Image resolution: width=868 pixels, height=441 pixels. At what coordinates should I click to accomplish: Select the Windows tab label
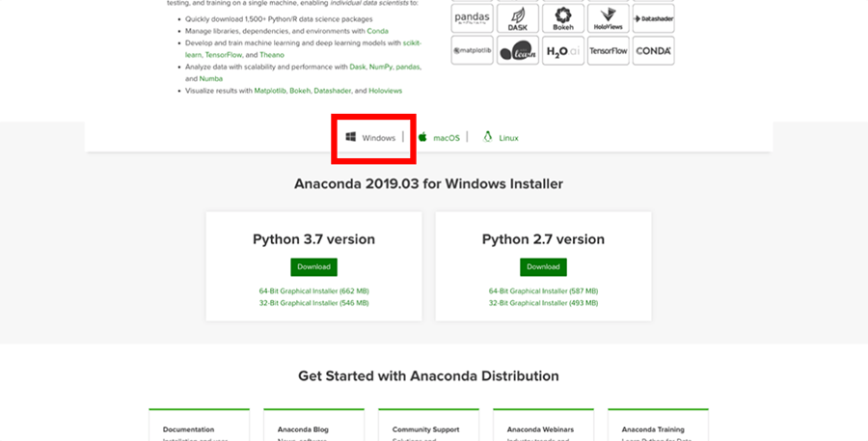(x=379, y=138)
